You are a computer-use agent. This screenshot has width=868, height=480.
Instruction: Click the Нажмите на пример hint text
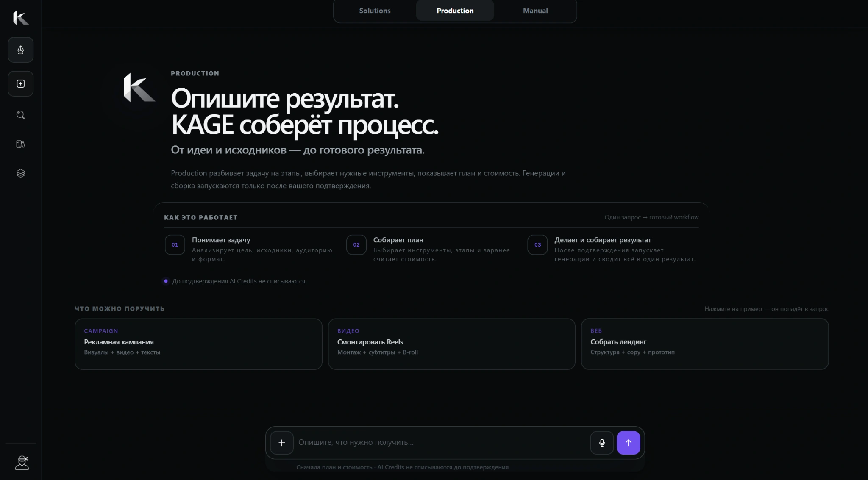pyautogui.click(x=767, y=309)
